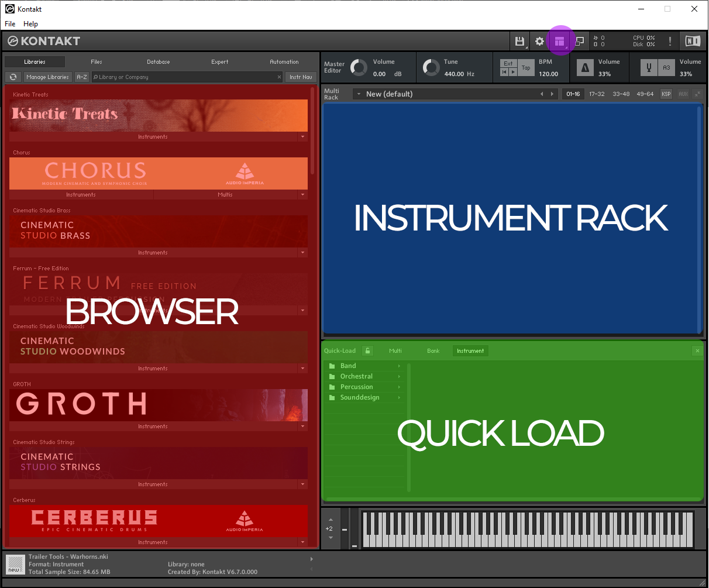Click the Manage Libraries button
709x588 pixels.
47,77
